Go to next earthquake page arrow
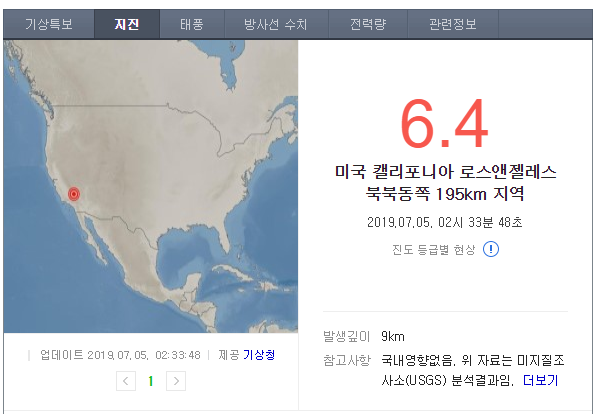The width and height of the screenshot is (603, 414). click(x=176, y=381)
